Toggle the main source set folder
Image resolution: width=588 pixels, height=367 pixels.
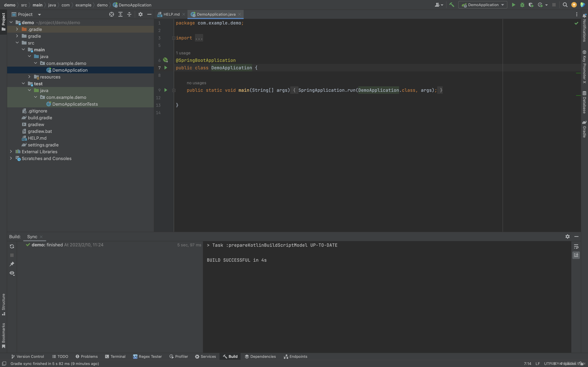point(23,49)
